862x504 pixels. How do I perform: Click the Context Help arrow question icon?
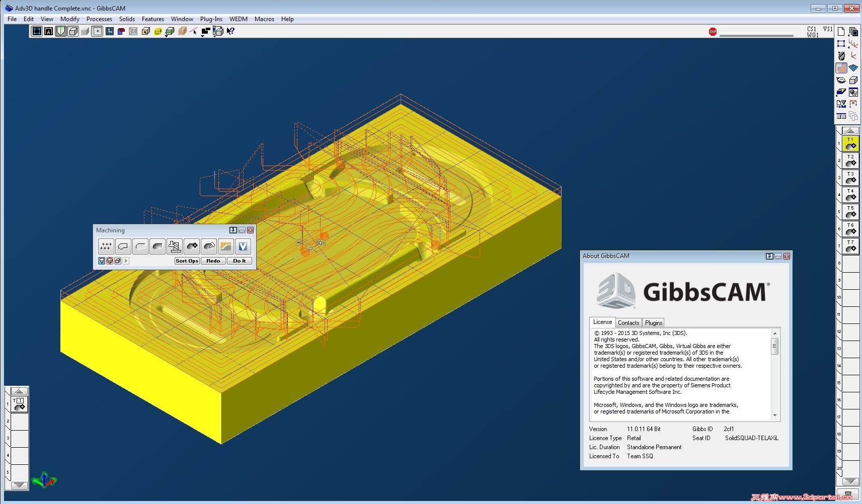pos(230,31)
